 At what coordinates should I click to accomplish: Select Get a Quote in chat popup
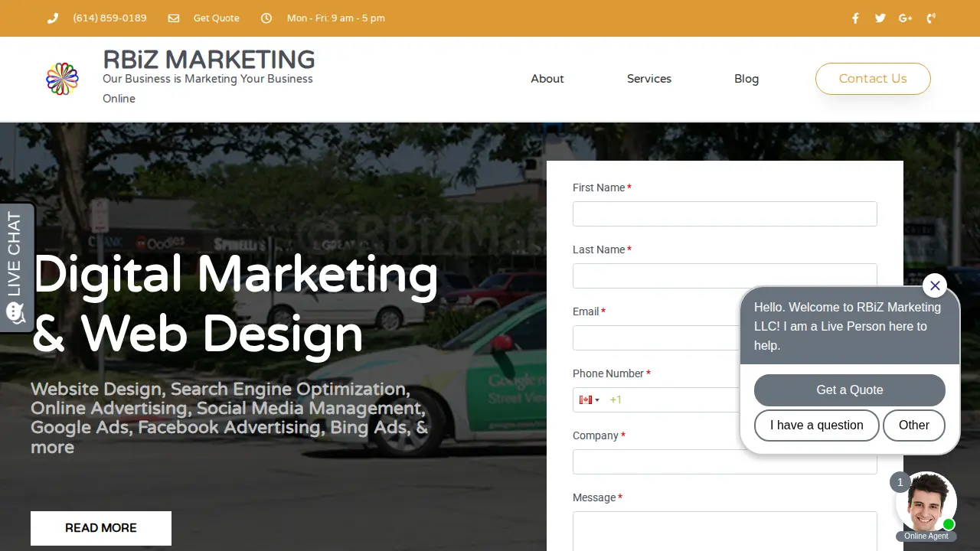click(x=850, y=390)
